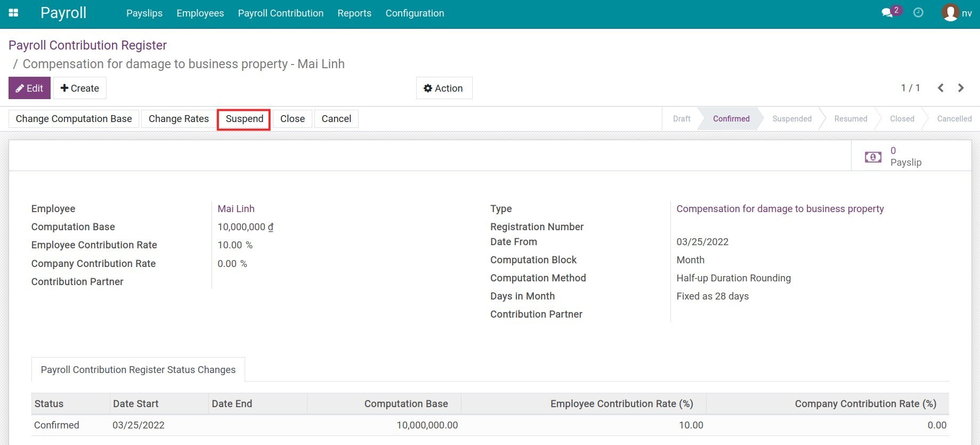
Task: Click Payroll Contribution Register breadcrumb
Action: coord(87,45)
